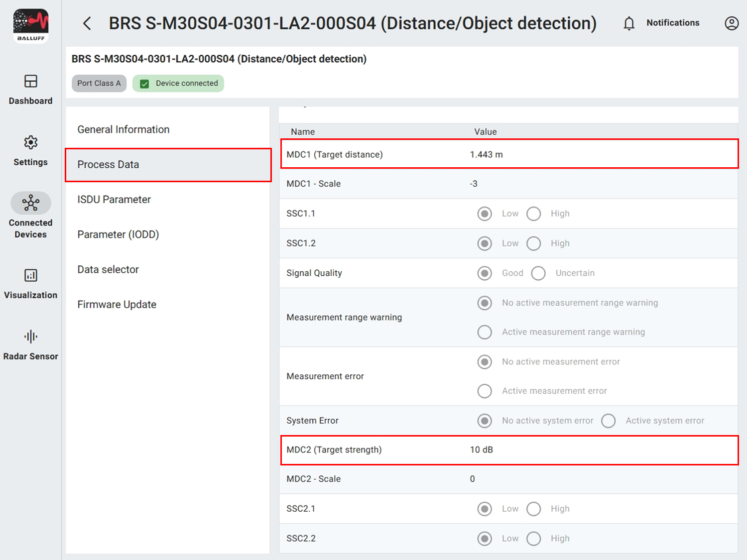747x560 pixels.
Task: Switch to ISDU Parameter section
Action: click(114, 200)
